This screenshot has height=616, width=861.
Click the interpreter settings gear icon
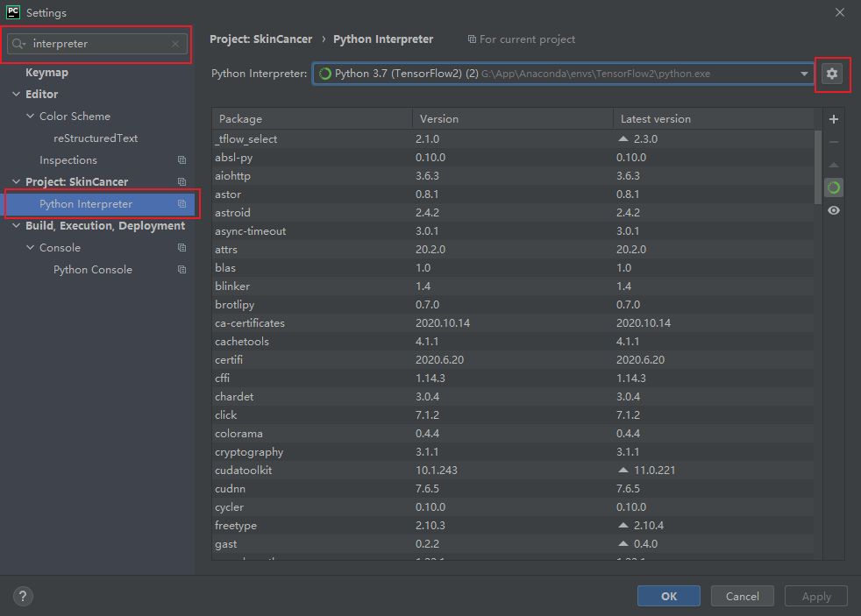[832, 74]
